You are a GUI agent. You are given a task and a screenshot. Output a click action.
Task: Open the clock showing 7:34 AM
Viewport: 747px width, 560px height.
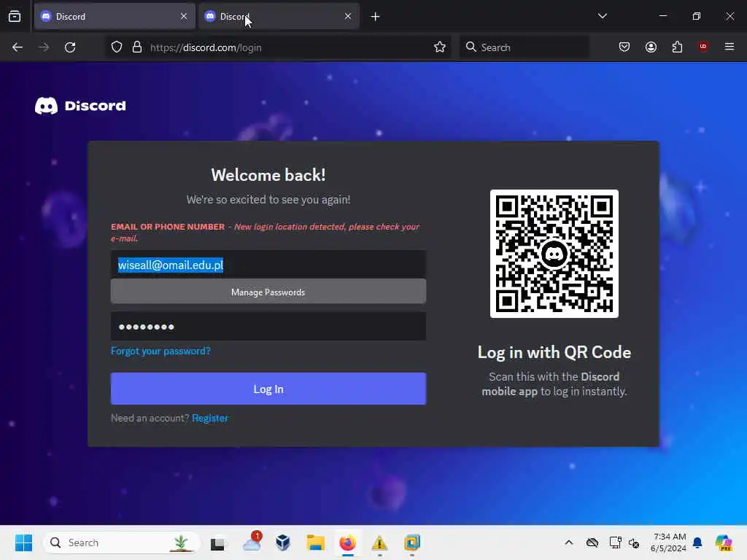[x=669, y=542]
